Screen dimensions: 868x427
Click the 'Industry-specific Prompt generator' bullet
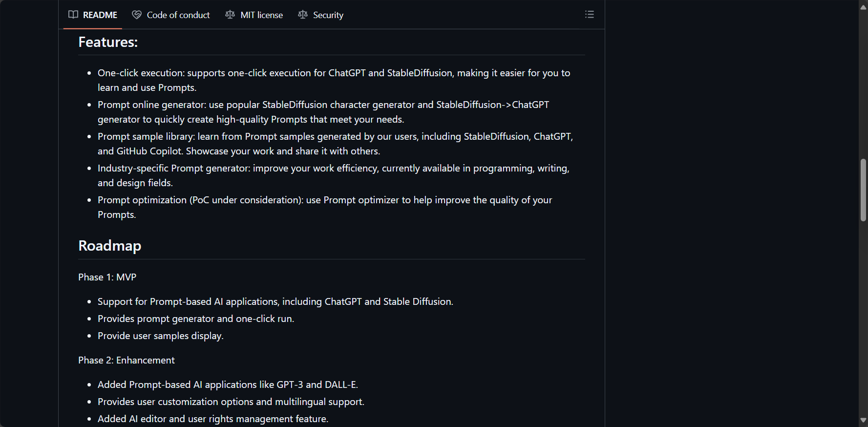pyautogui.click(x=334, y=175)
